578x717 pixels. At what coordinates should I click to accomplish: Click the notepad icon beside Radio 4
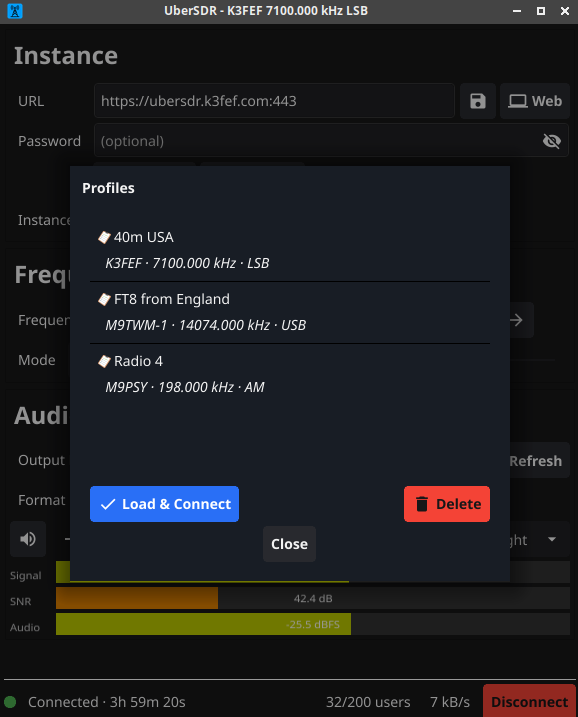104,362
